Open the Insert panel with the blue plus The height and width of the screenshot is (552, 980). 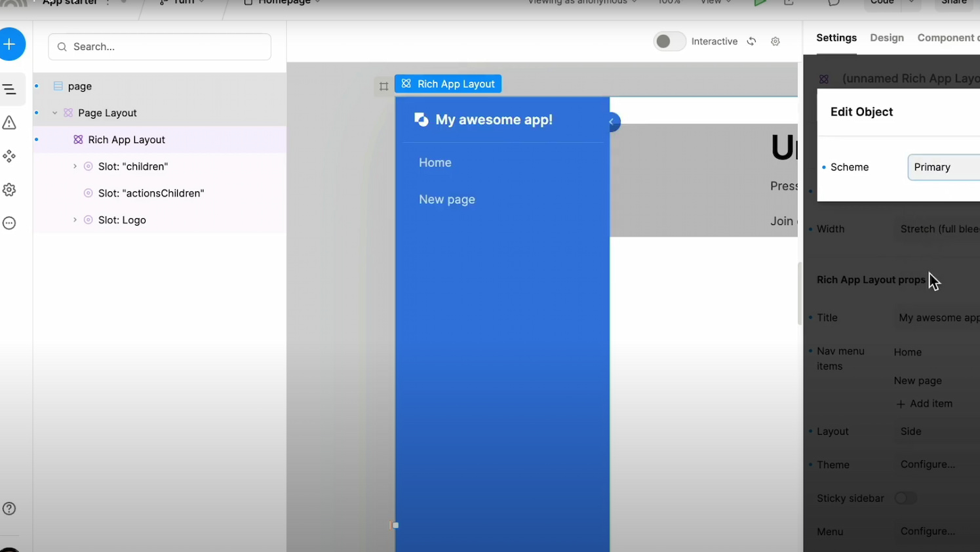point(9,44)
